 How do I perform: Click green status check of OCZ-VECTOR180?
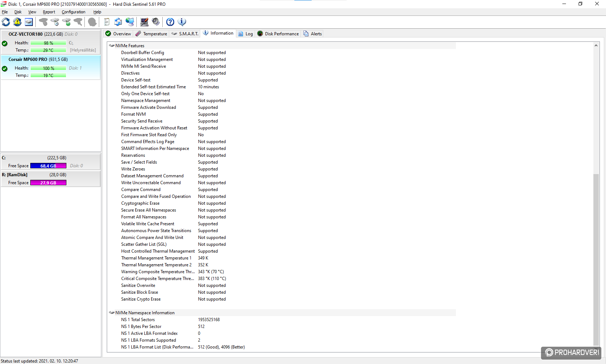(x=5, y=43)
